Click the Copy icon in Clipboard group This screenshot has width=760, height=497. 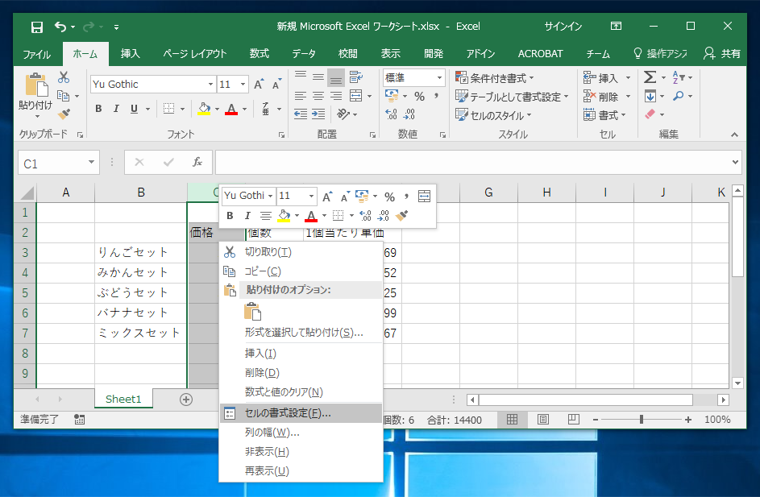tap(63, 96)
